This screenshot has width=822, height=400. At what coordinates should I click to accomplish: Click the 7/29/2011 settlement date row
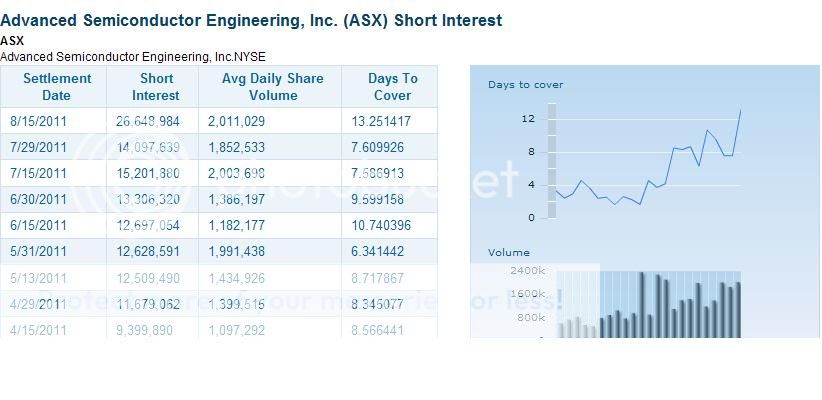tap(38, 147)
